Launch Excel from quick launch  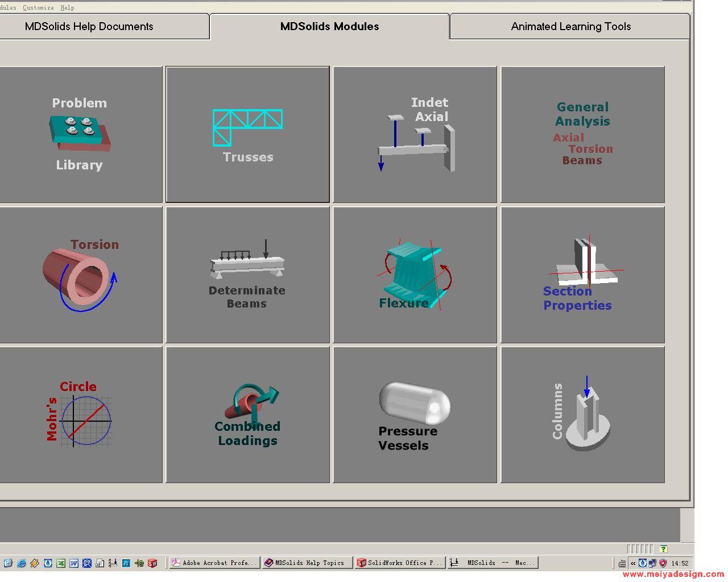(x=61, y=563)
